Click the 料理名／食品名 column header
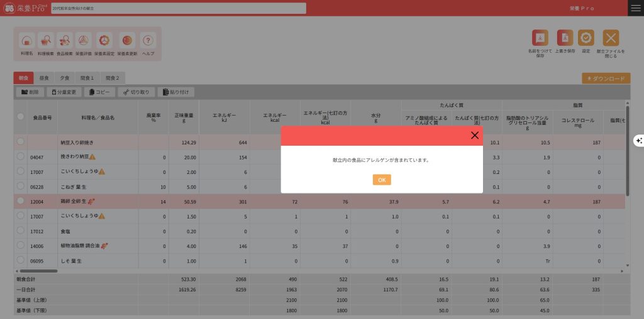This screenshot has width=644, height=319. click(x=97, y=117)
